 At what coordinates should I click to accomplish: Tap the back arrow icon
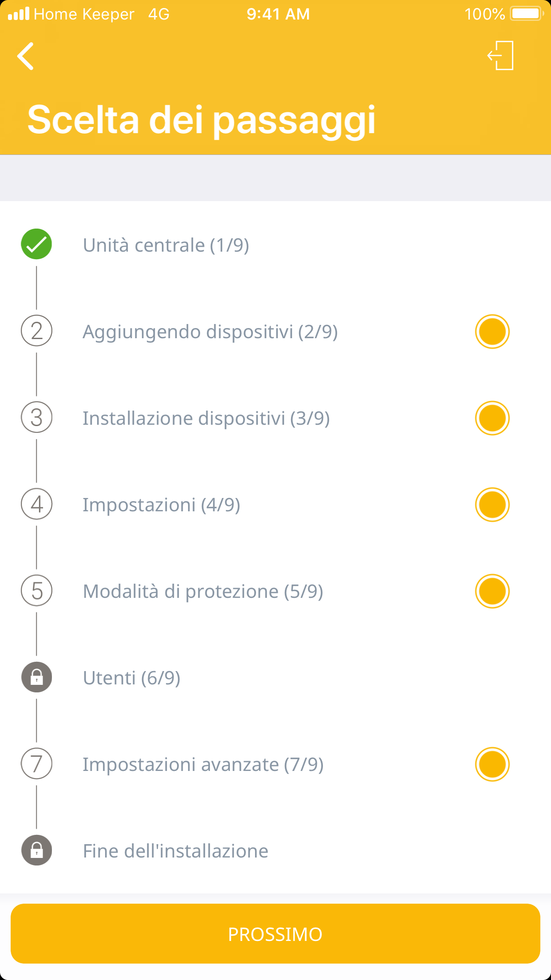(26, 56)
